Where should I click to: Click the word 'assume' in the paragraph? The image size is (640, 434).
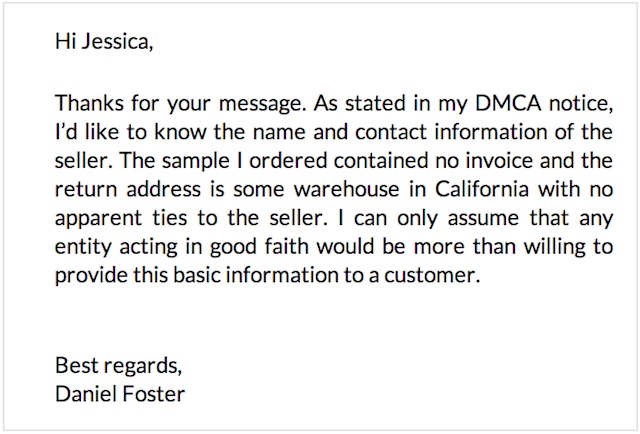pyautogui.click(x=483, y=219)
